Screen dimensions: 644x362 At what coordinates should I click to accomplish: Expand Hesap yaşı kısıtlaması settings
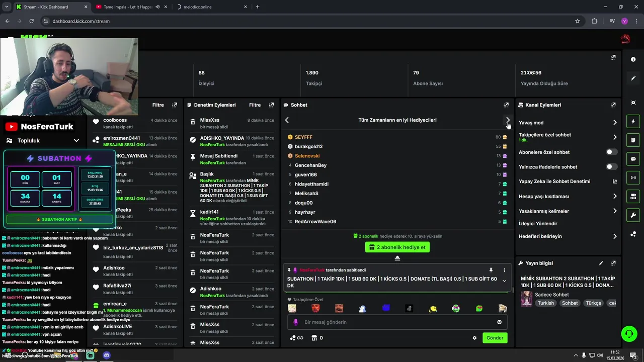[x=615, y=197]
